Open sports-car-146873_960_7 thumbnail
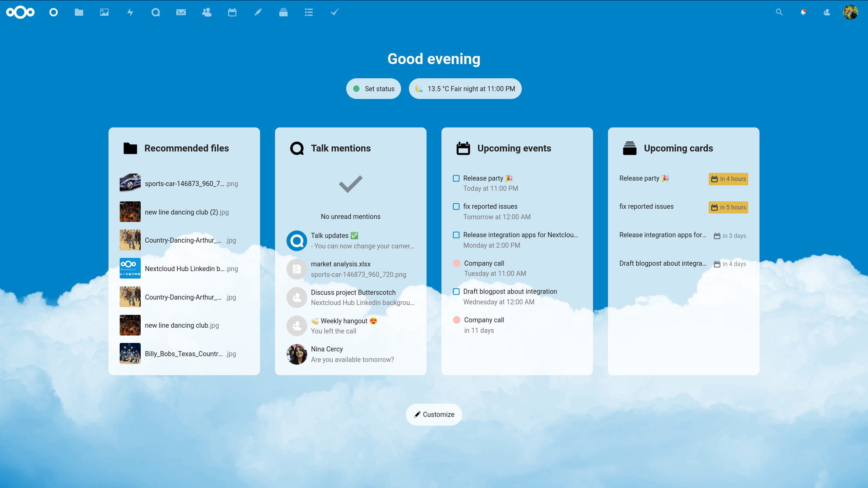This screenshot has width=868, height=488. point(130,184)
